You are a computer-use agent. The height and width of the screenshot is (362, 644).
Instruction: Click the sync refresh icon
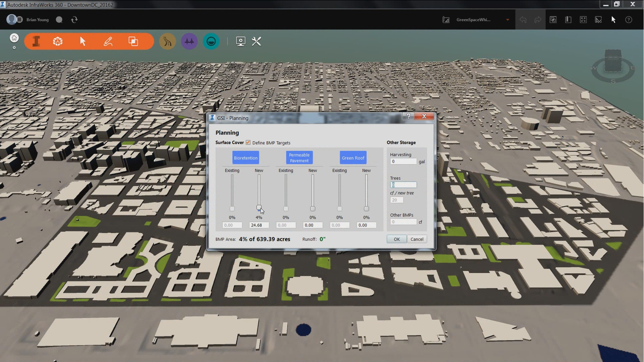point(75,20)
